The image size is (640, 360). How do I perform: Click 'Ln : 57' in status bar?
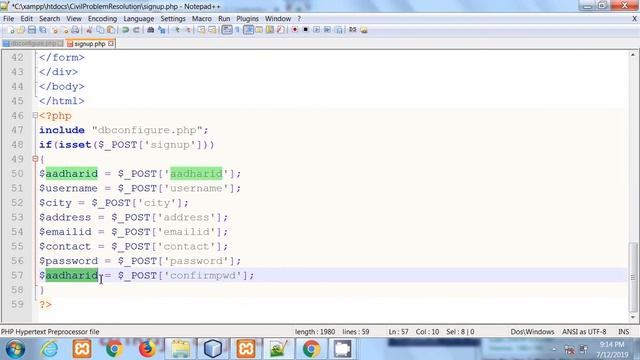click(398, 332)
